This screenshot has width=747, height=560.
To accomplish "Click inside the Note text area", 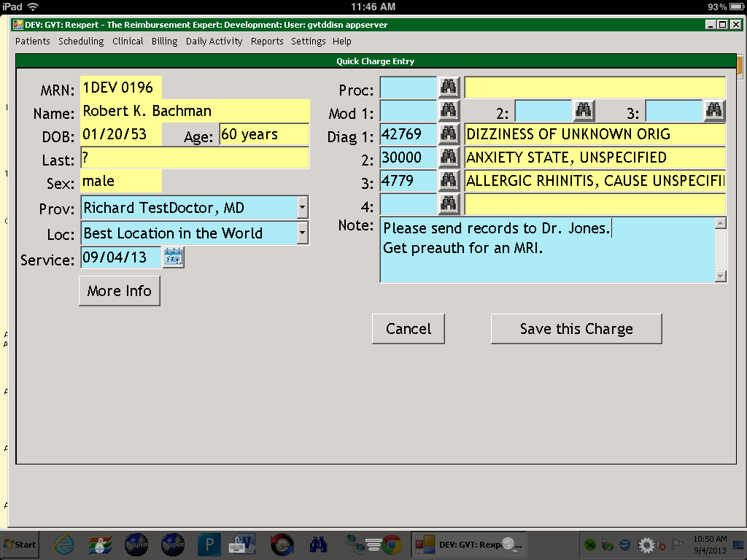I will (x=547, y=249).
